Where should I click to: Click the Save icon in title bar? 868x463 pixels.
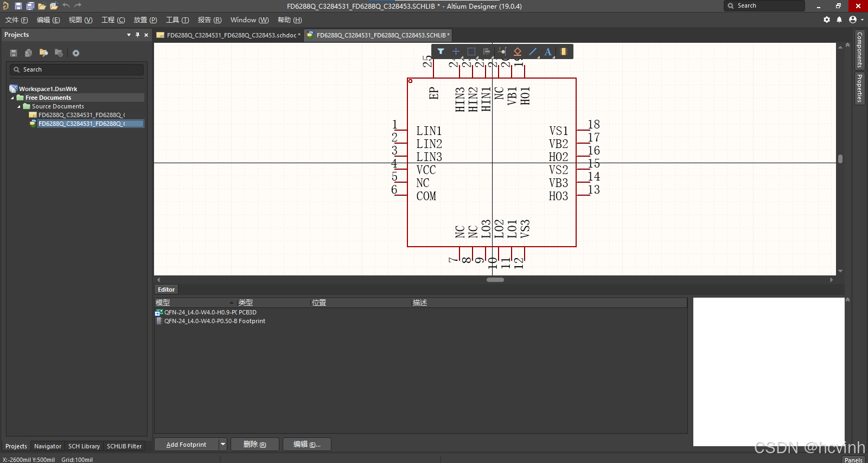[18, 6]
